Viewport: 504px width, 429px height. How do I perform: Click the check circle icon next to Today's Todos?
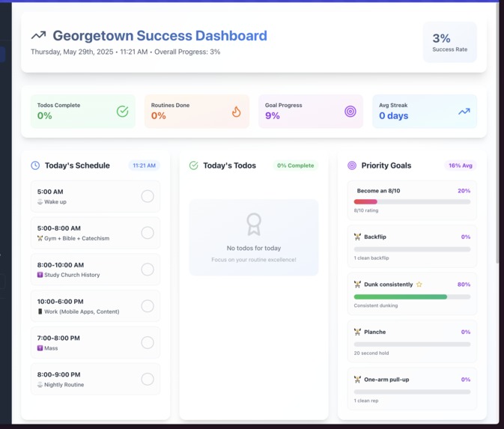coord(193,165)
